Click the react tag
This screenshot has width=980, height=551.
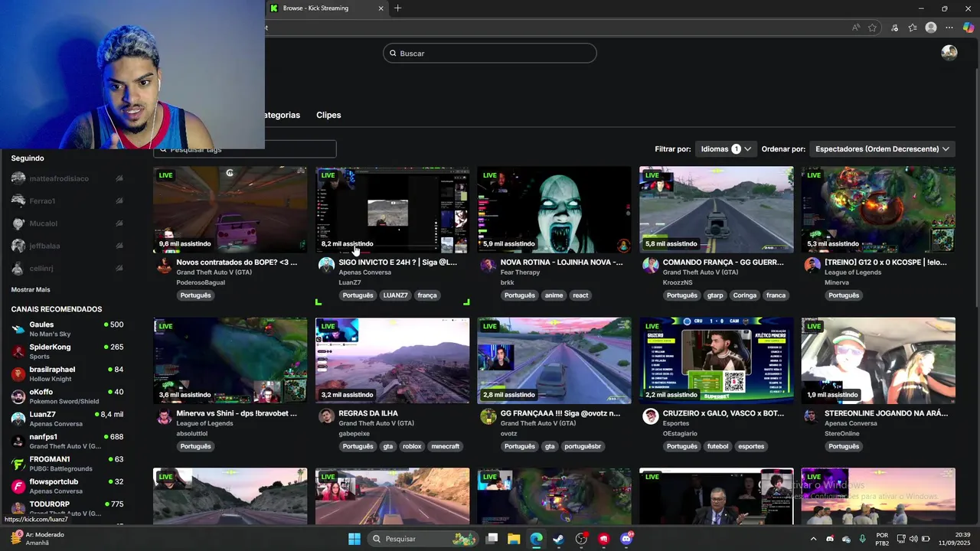(581, 295)
